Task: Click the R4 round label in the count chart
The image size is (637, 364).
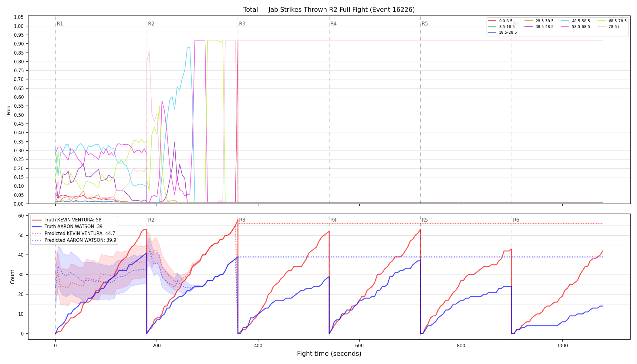Action: click(x=333, y=220)
